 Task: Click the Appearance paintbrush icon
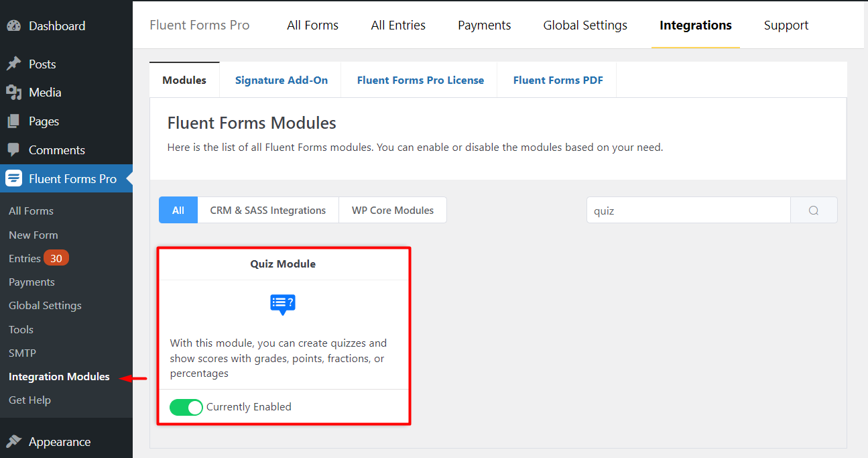(x=14, y=442)
